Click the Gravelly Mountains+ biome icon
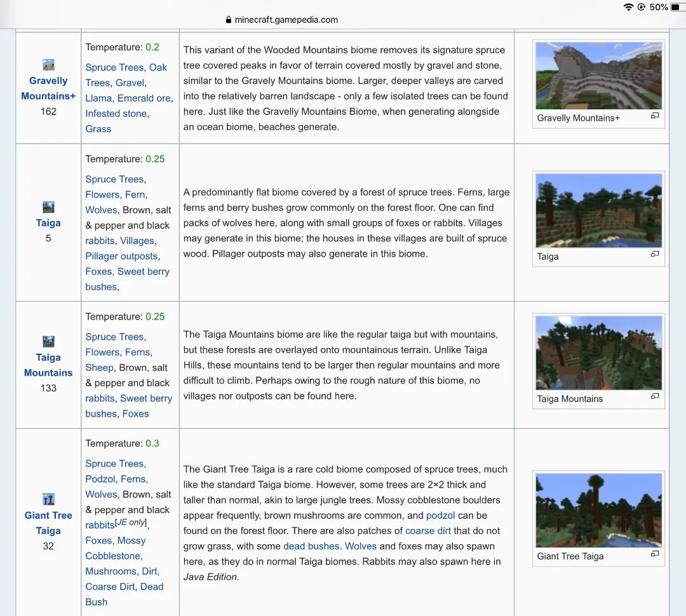Viewport: 686px width, 616px height. pyautogui.click(x=48, y=65)
